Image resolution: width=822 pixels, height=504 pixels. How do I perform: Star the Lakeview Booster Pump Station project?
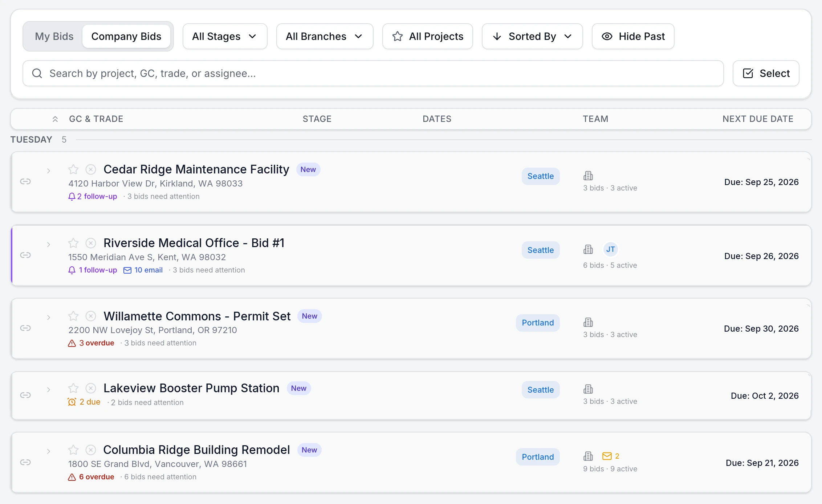[x=73, y=388]
